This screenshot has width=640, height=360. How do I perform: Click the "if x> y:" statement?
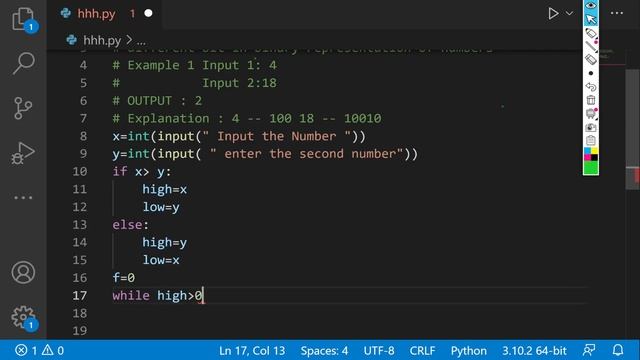(142, 171)
